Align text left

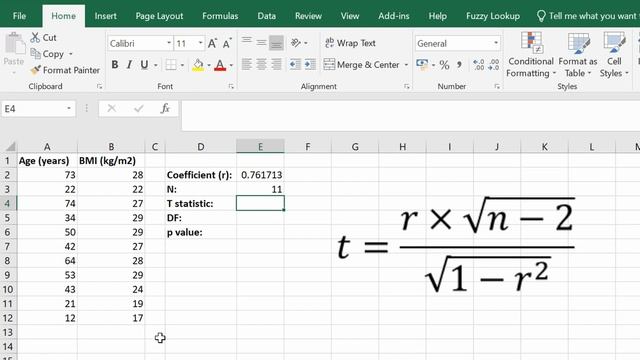tap(247, 64)
